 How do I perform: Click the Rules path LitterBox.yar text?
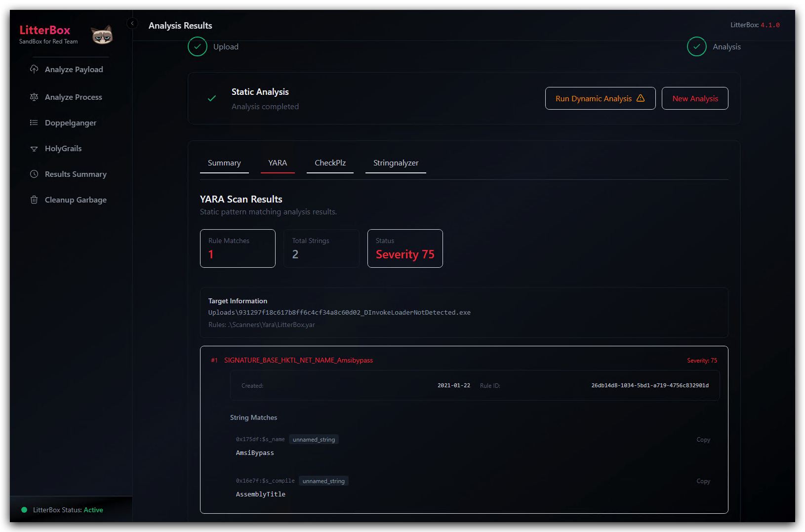tap(261, 325)
